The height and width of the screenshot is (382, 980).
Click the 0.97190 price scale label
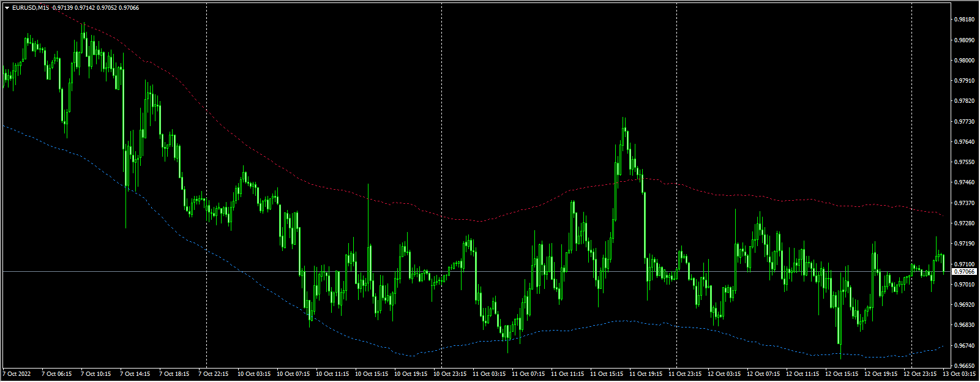[965, 244]
